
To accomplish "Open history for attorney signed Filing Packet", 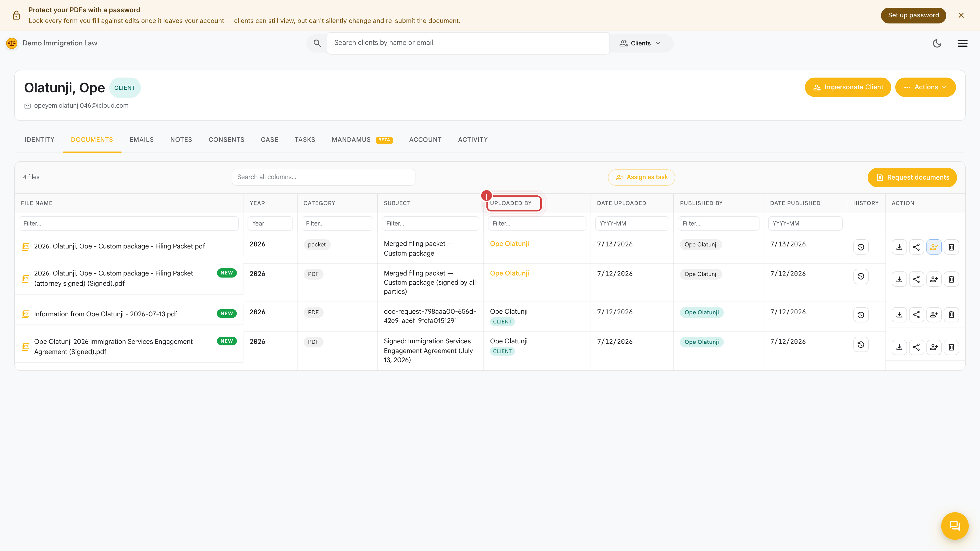I will [x=861, y=277].
